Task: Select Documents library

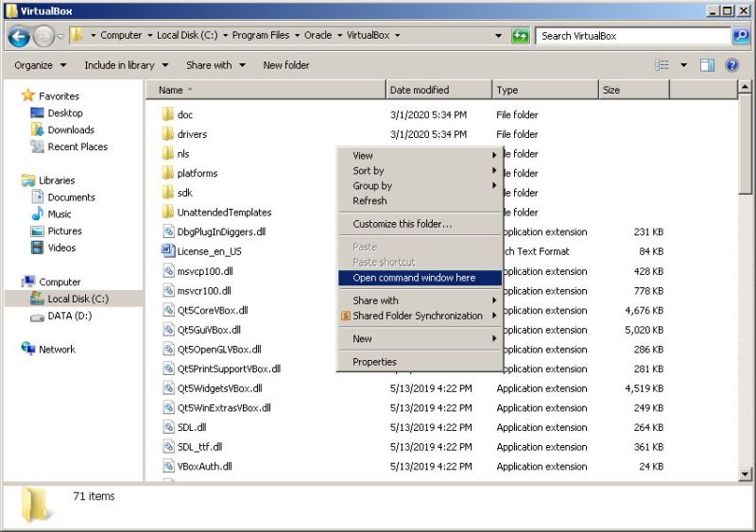Action: point(72,197)
